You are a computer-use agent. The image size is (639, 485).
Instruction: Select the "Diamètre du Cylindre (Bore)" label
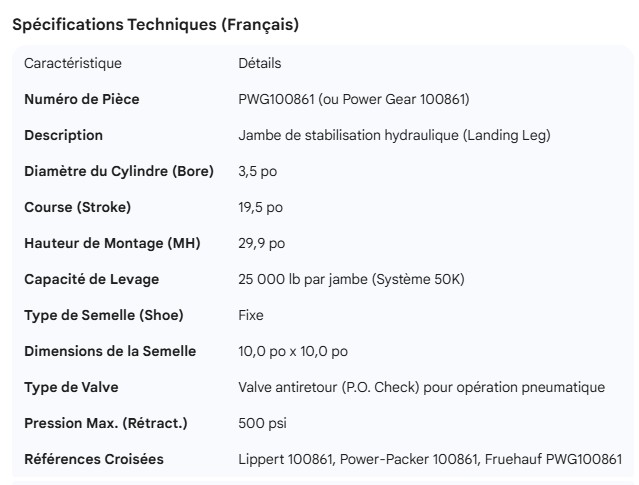point(119,171)
